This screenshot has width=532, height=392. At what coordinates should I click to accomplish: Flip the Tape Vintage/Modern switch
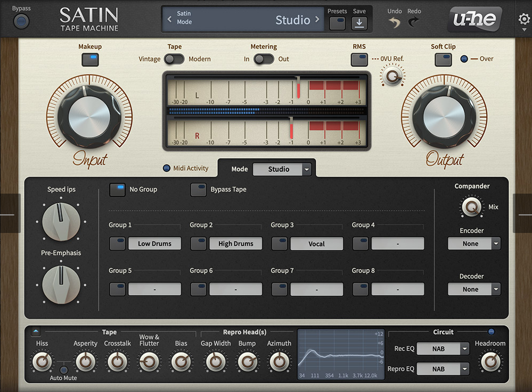(174, 59)
